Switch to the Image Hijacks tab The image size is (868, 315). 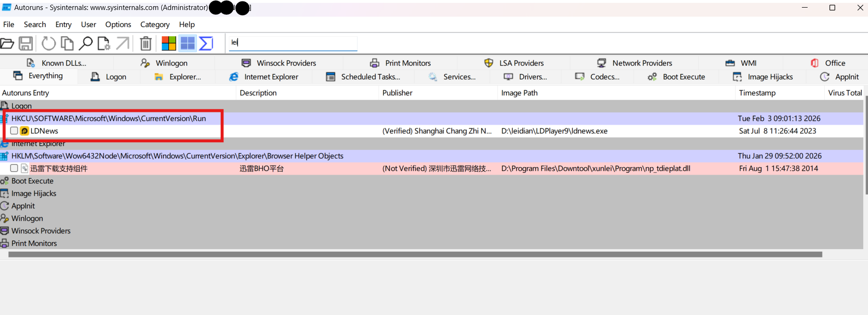click(763, 77)
